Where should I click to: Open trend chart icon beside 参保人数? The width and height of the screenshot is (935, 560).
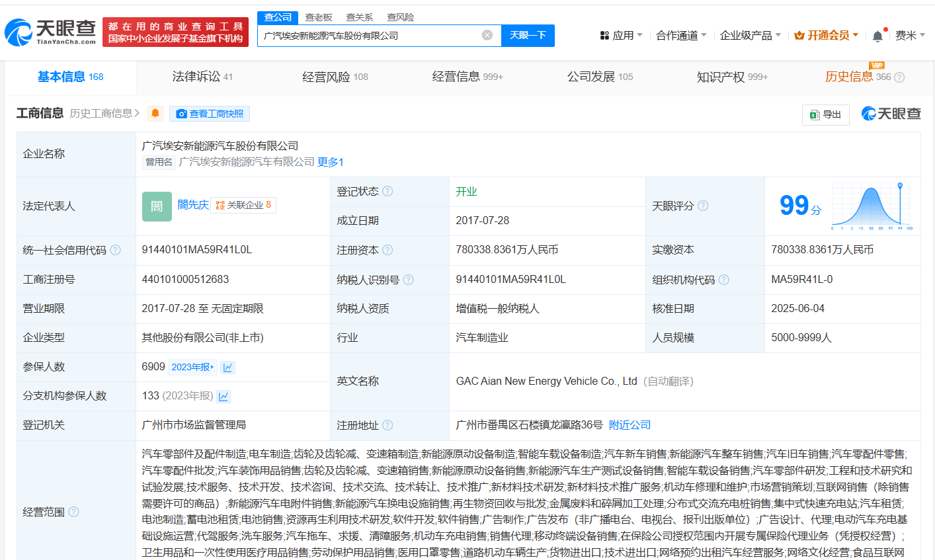(x=228, y=368)
